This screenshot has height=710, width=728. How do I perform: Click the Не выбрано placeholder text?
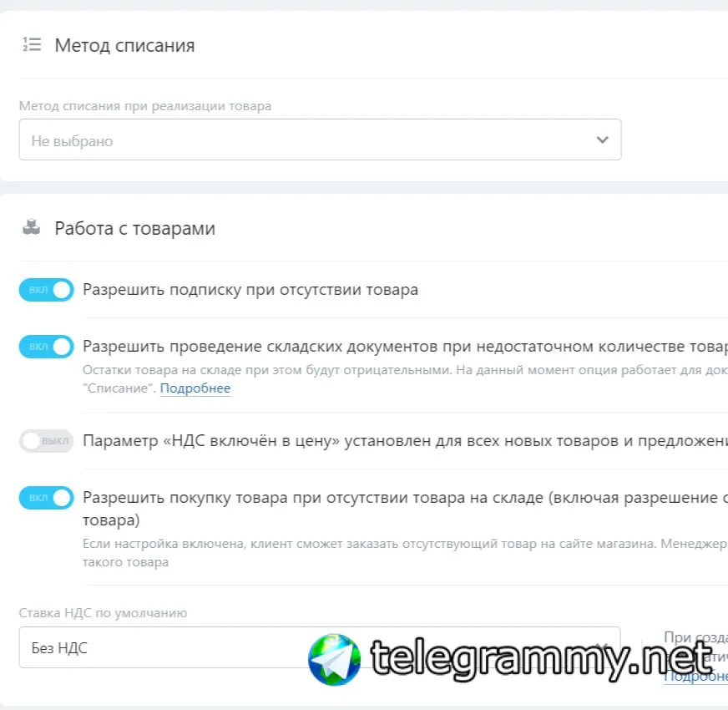coord(72,141)
